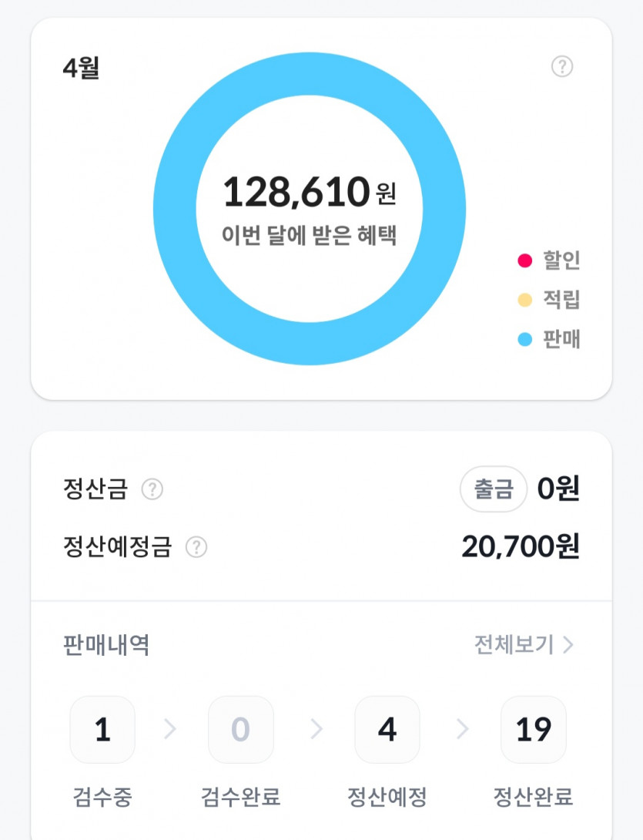The image size is (643, 840).
Task: Click the arrow between 검수완료 and 정산예정
Action: pyautogui.click(x=316, y=730)
